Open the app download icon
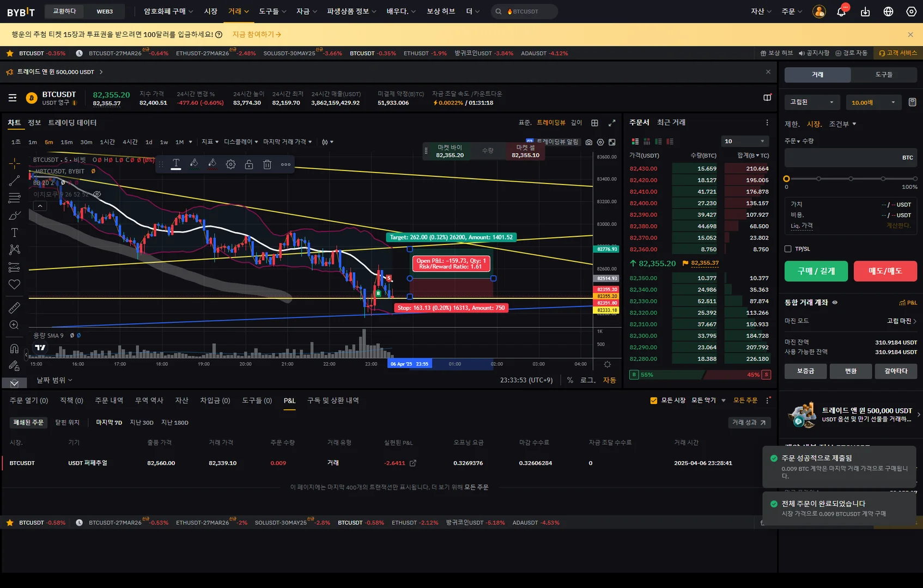Image resolution: width=923 pixels, height=588 pixels. tap(865, 11)
